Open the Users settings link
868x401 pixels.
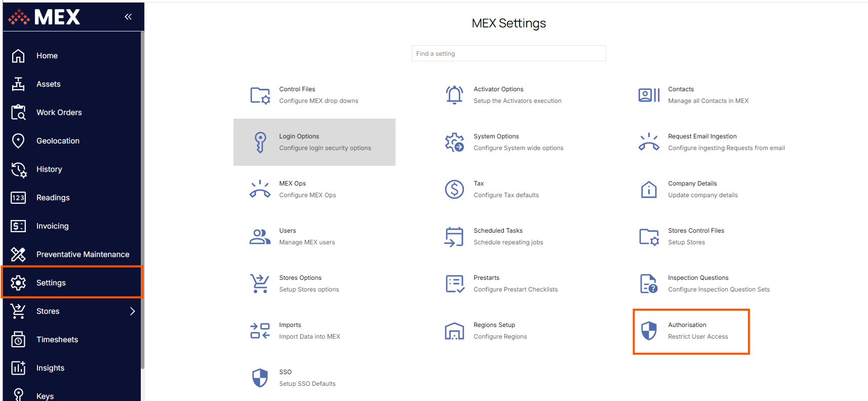[x=288, y=231]
